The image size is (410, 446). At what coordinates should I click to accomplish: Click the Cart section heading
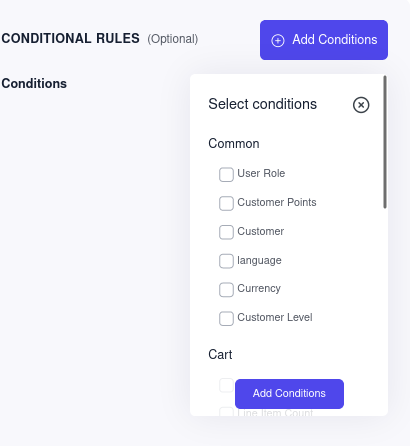point(220,354)
